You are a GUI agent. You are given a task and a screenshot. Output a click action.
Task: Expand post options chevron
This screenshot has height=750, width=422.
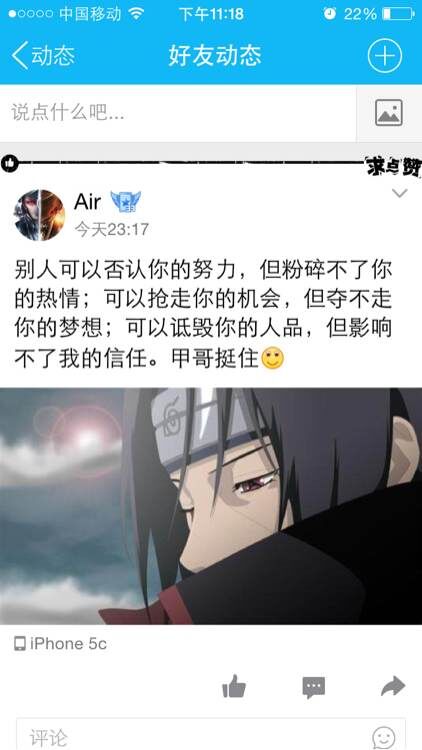(x=400, y=193)
